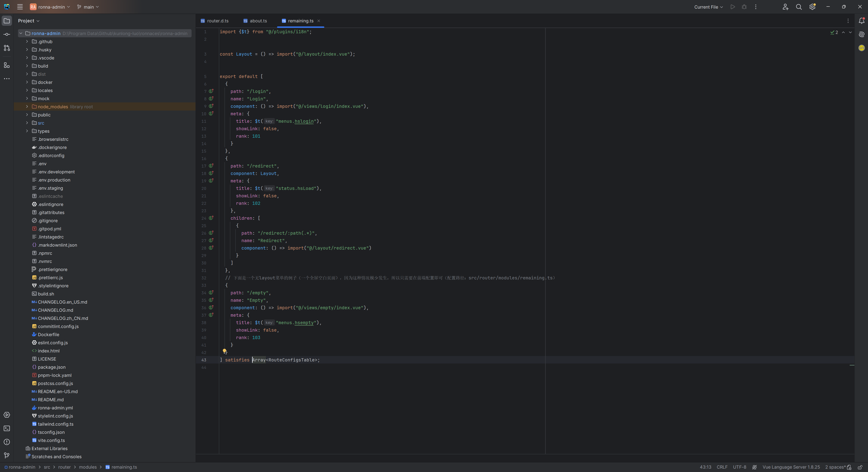Open the Structure tool window

pos(7,65)
